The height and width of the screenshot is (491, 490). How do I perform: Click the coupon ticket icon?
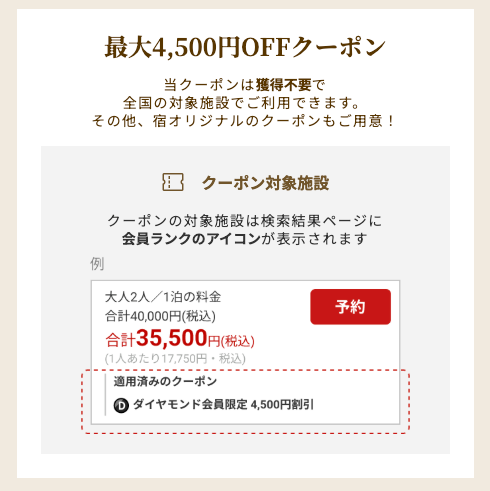click(x=173, y=182)
